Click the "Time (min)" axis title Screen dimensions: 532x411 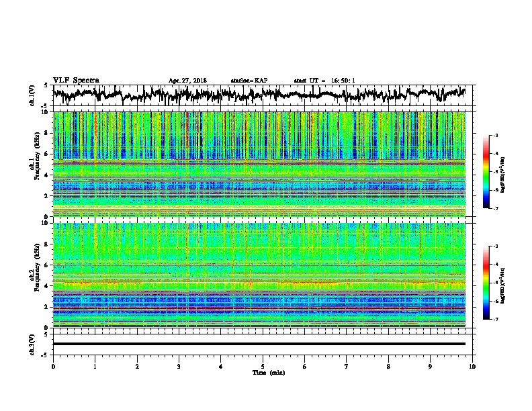coord(269,373)
